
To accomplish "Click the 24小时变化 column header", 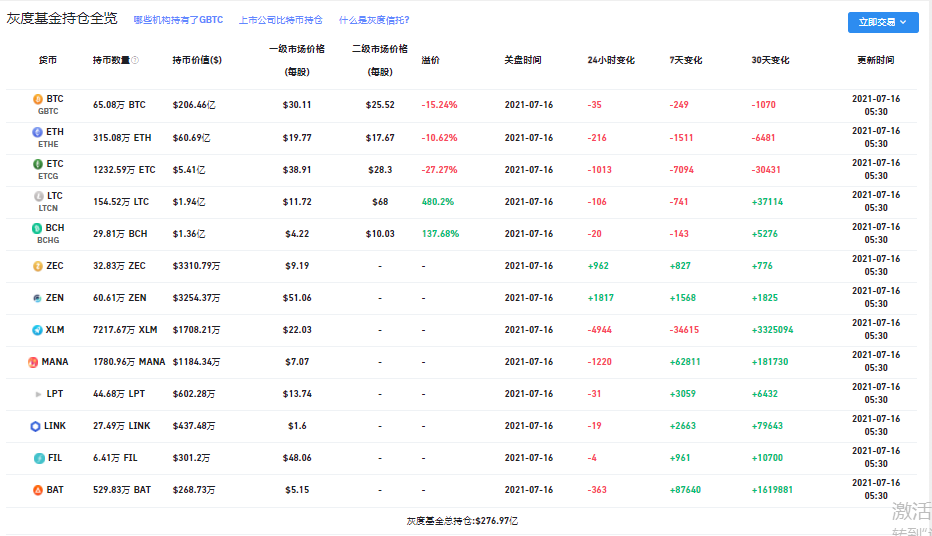I will (611, 60).
